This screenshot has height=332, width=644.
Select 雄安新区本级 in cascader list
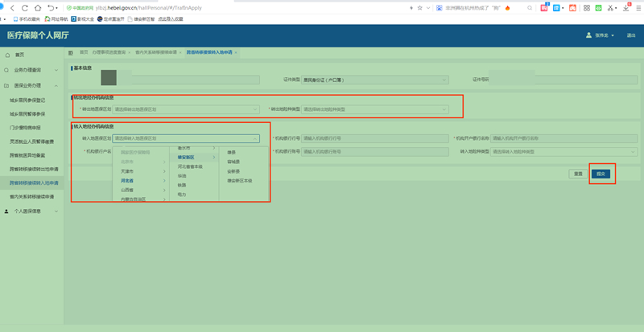click(240, 181)
